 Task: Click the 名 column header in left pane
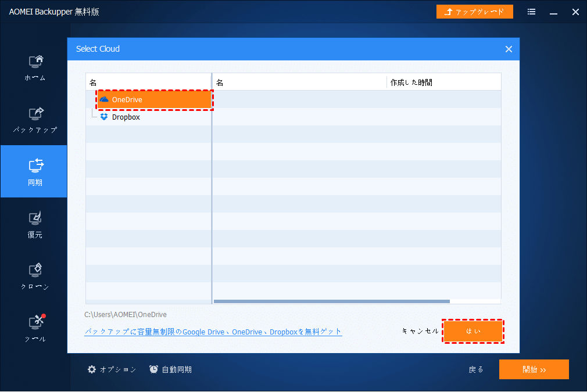click(x=149, y=82)
